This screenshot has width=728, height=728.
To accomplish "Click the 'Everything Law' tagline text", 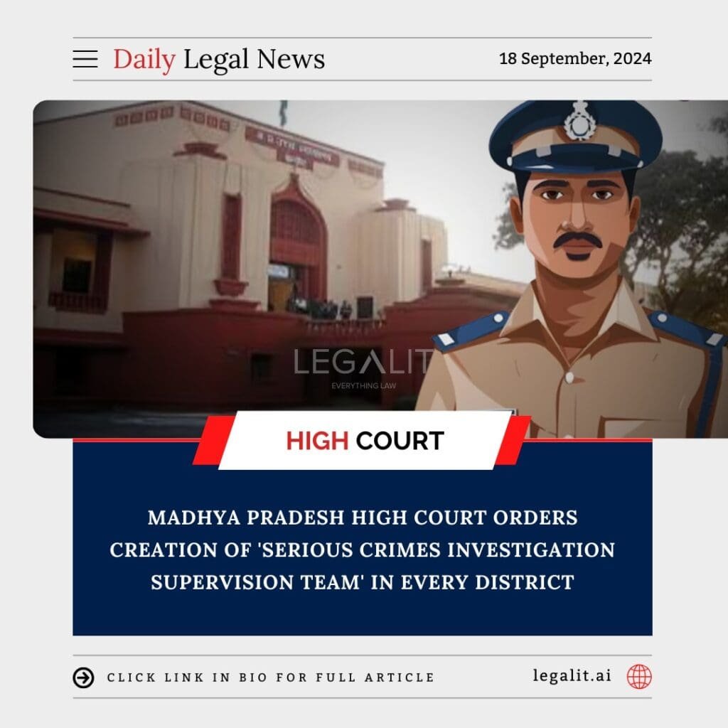I will click(363, 385).
